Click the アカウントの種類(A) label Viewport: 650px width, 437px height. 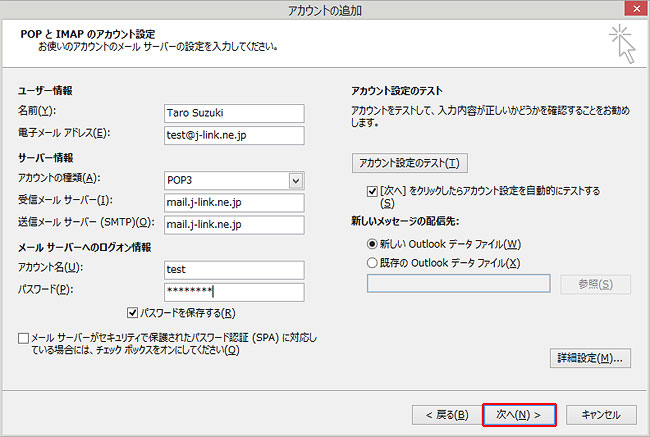(59, 178)
